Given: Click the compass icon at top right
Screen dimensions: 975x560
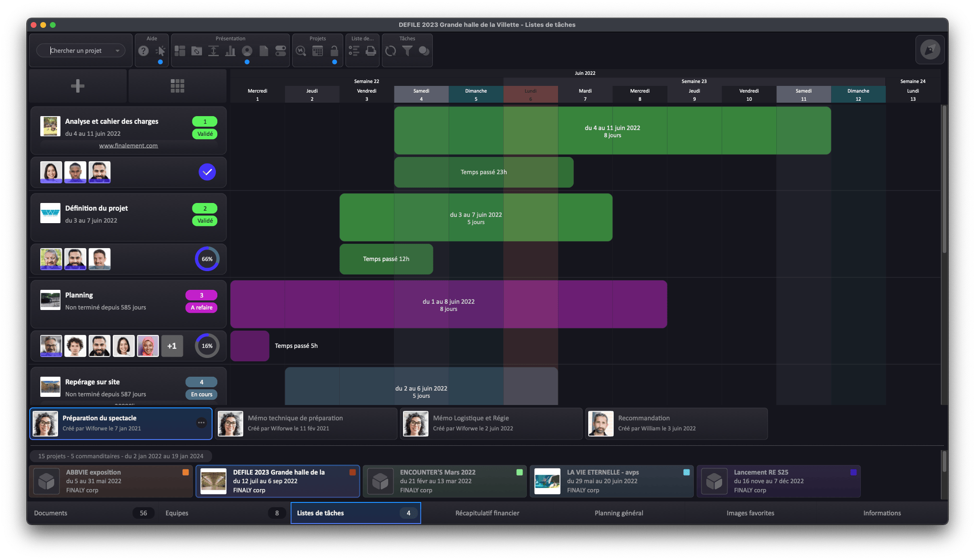Looking at the screenshot, I should tap(929, 50).
